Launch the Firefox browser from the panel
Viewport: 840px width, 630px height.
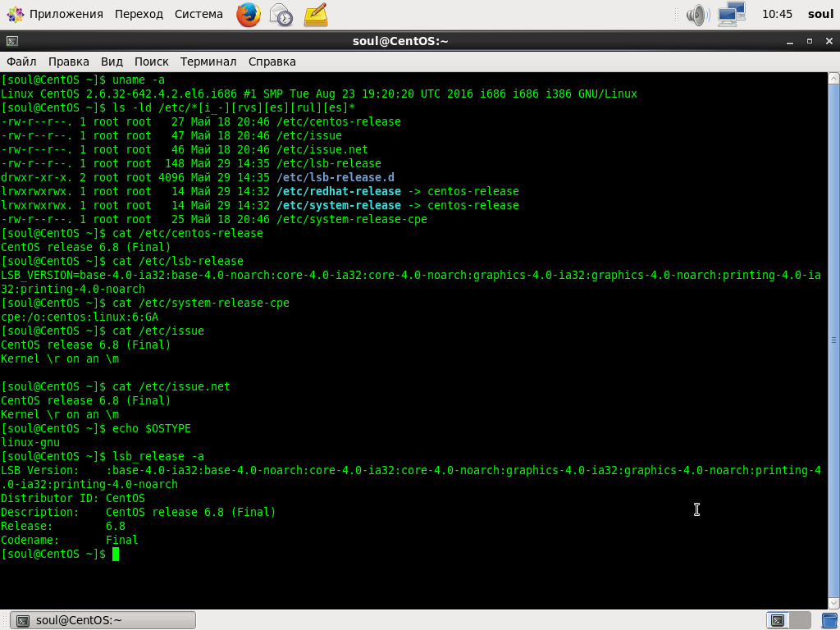248,15
